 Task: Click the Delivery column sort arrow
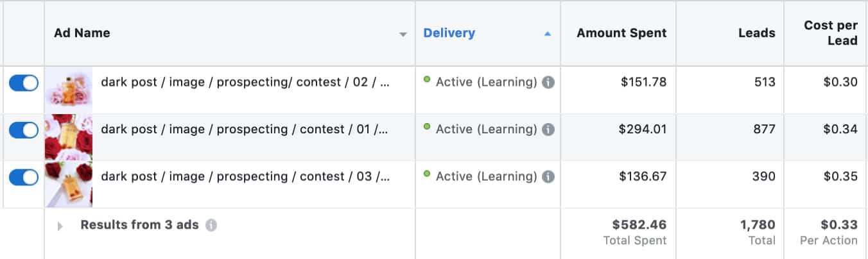[x=548, y=34]
